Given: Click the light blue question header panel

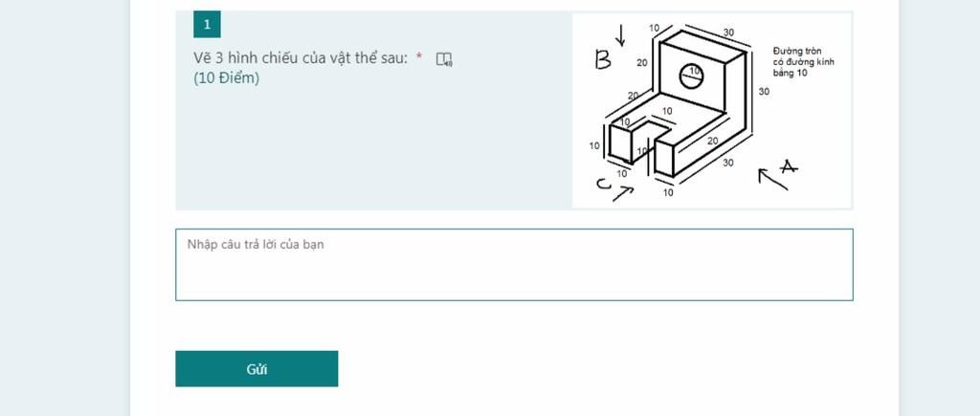Looking at the screenshot, I should point(374,110).
